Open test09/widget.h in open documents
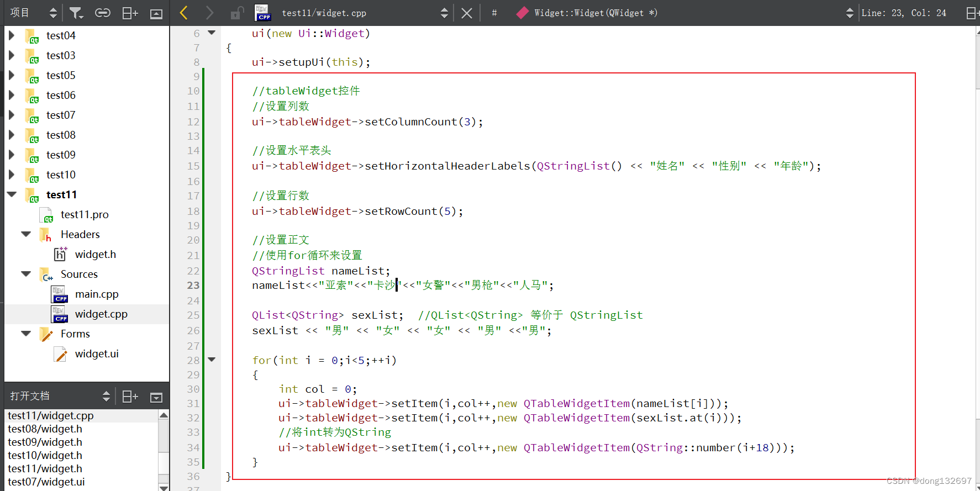Image resolution: width=980 pixels, height=491 pixels. (x=45, y=442)
